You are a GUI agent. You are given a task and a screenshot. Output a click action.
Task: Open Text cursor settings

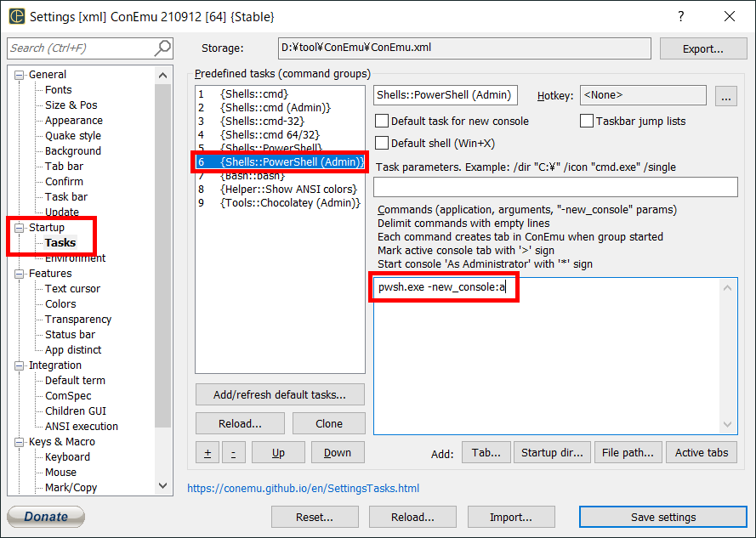[x=72, y=289]
